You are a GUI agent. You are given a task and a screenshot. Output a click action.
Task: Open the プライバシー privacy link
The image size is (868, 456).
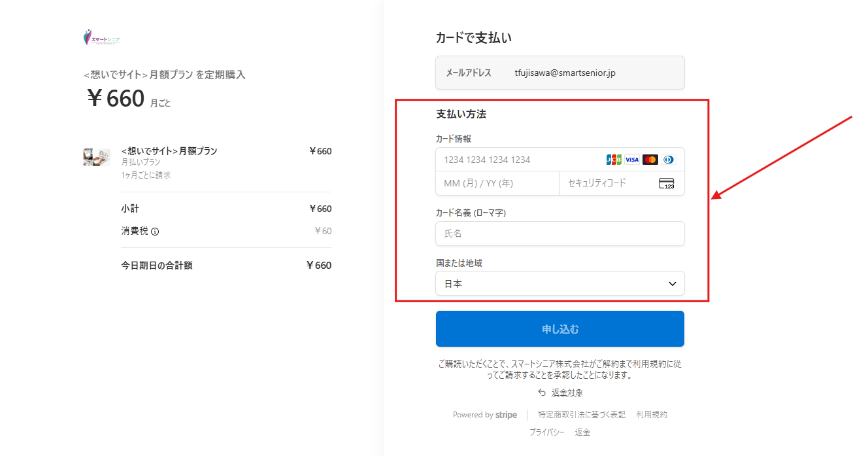[546, 432]
